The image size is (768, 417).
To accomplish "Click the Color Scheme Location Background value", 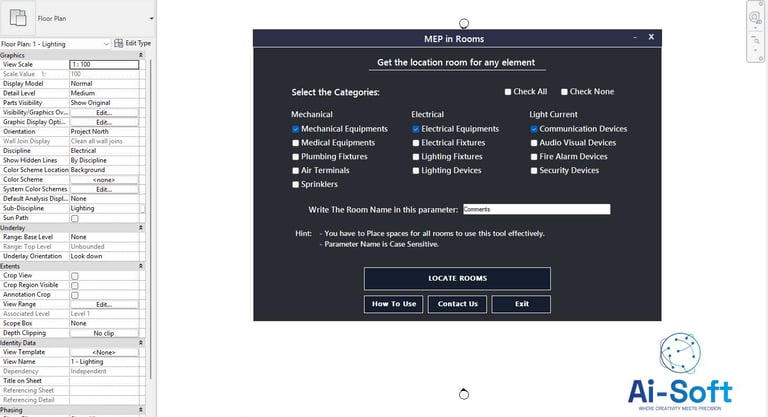I will (104, 170).
